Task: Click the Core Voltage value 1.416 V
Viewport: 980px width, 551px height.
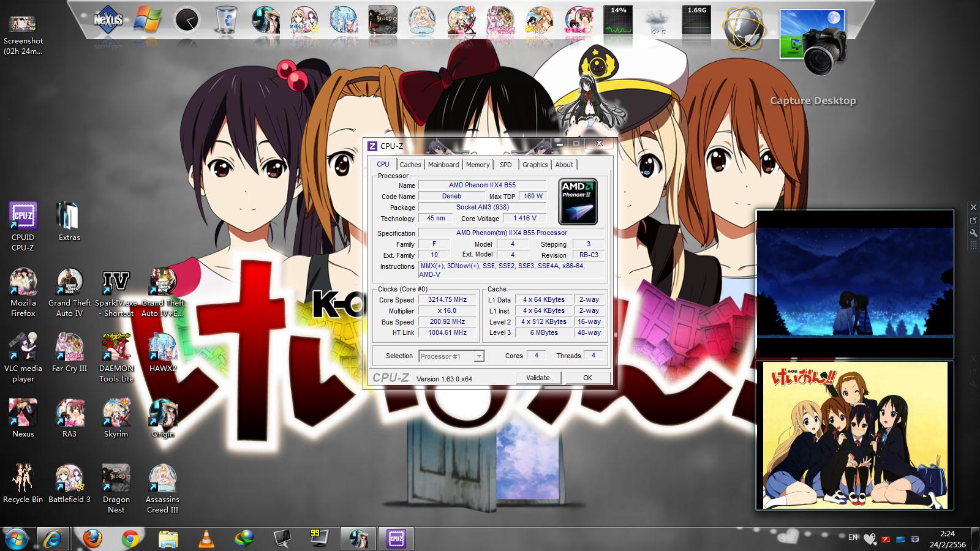Action: coord(525,218)
